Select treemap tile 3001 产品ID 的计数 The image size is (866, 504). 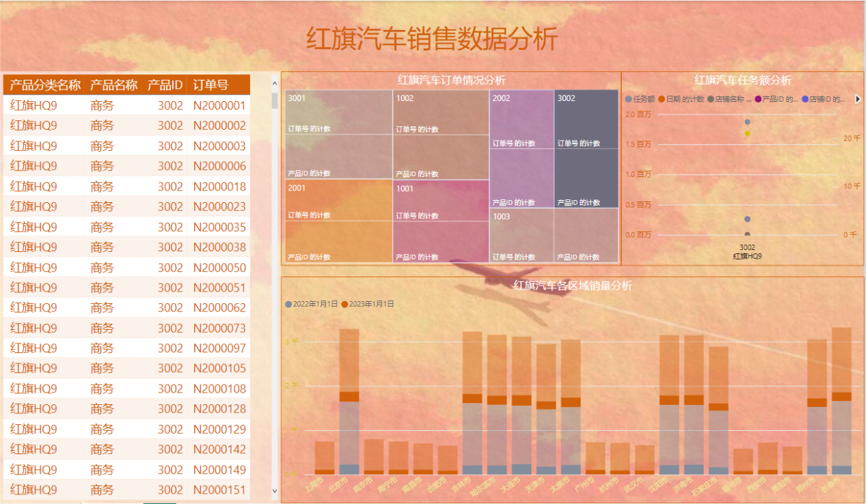tap(339, 157)
